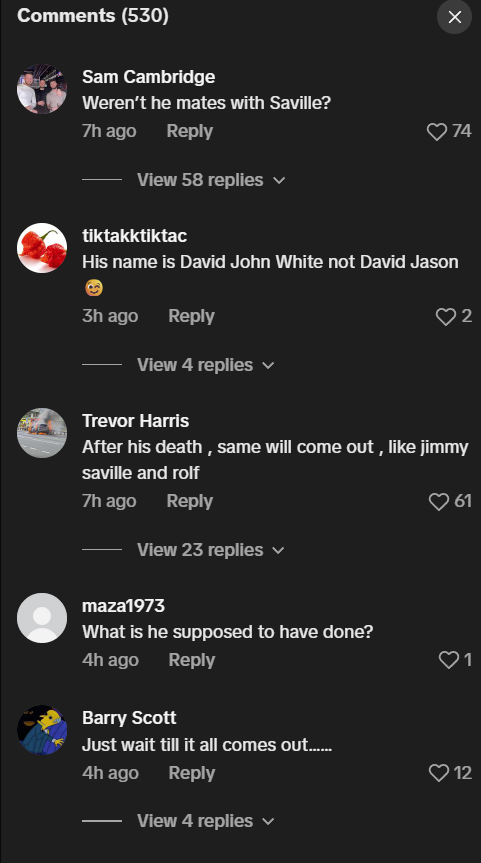
Task: Like Trevor Harris's comment heart
Action: click(439, 501)
